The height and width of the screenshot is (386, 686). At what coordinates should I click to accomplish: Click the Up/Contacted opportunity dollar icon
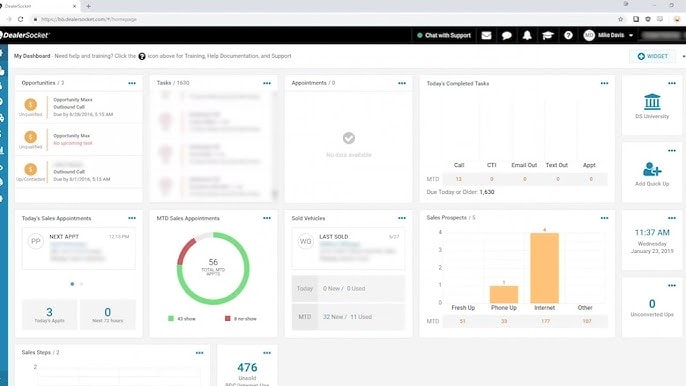31,169
